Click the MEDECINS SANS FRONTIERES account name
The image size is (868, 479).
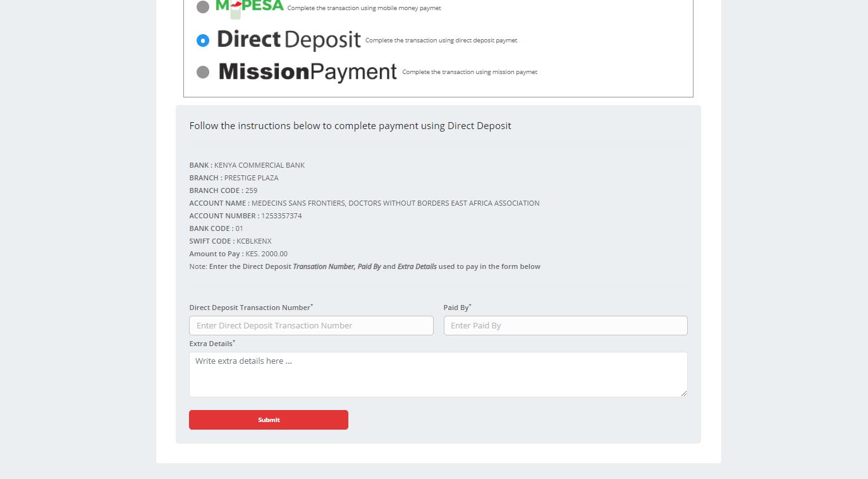pos(396,203)
